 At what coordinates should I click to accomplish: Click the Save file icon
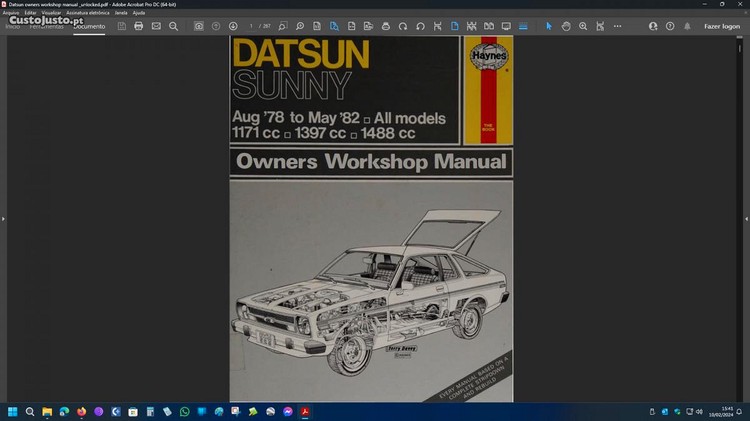pos(122,26)
